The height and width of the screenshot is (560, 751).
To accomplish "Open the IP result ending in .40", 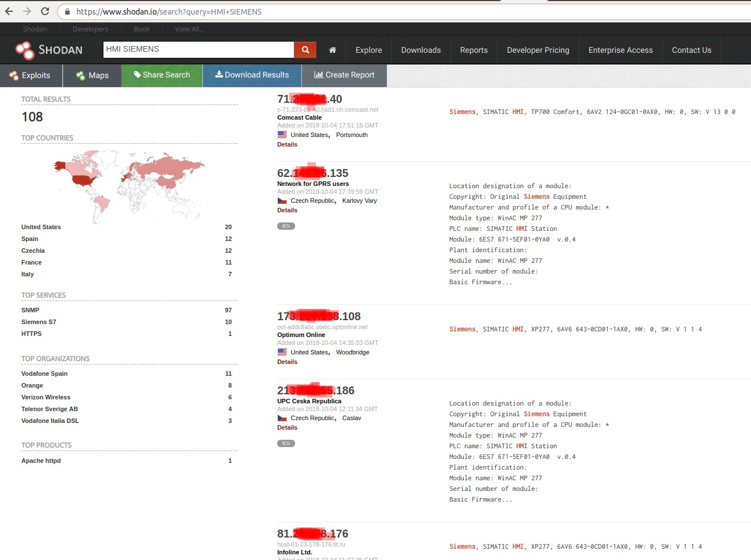I will point(310,99).
